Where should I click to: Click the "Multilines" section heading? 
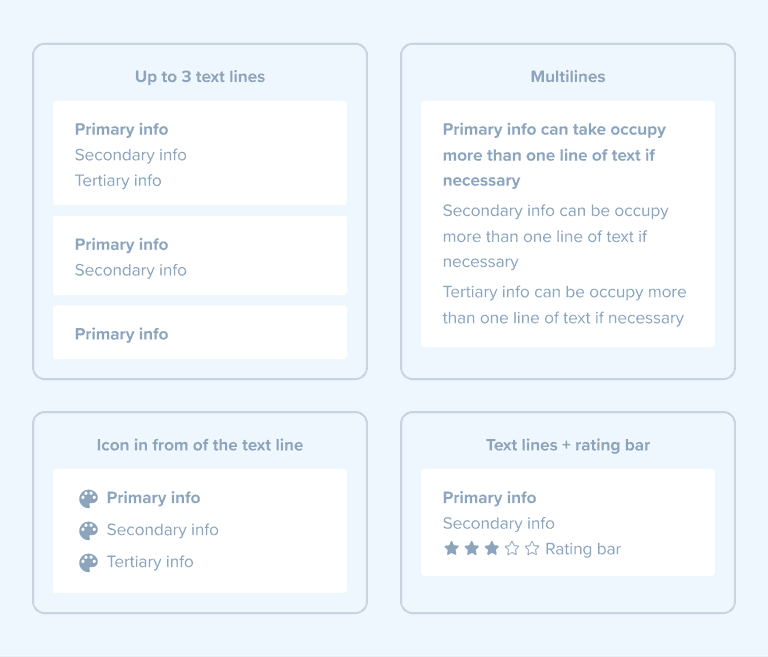(x=567, y=76)
